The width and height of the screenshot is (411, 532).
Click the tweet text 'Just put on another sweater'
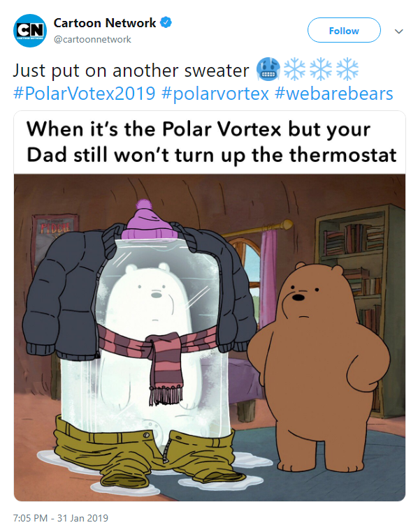(x=131, y=71)
